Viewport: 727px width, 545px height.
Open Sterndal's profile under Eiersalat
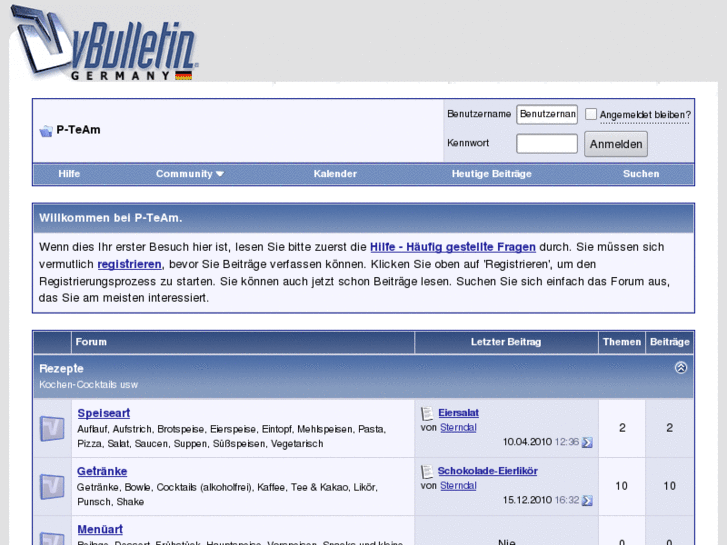458,428
